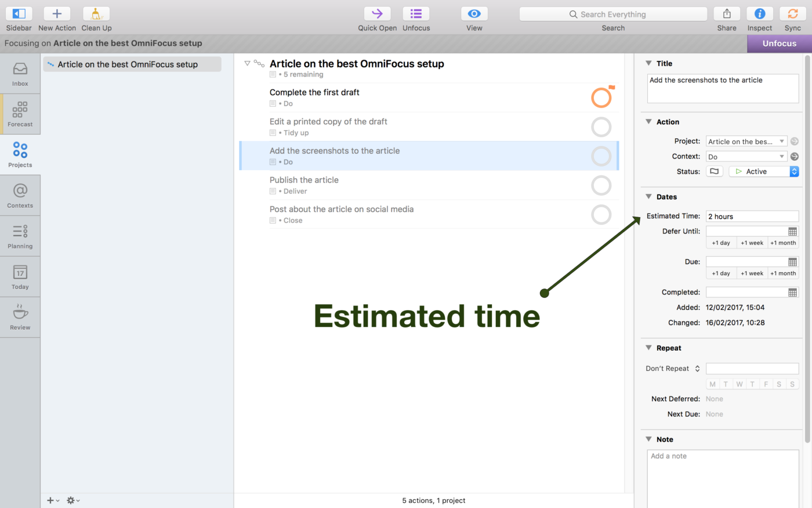
Task: Click the Sync toolbar icon
Action: click(x=793, y=14)
